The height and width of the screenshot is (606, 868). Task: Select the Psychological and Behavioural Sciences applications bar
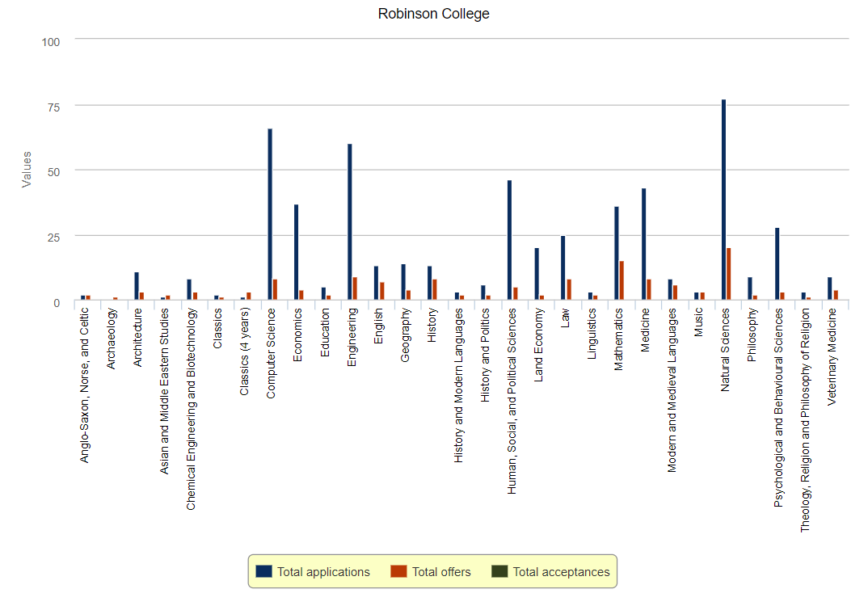click(777, 264)
